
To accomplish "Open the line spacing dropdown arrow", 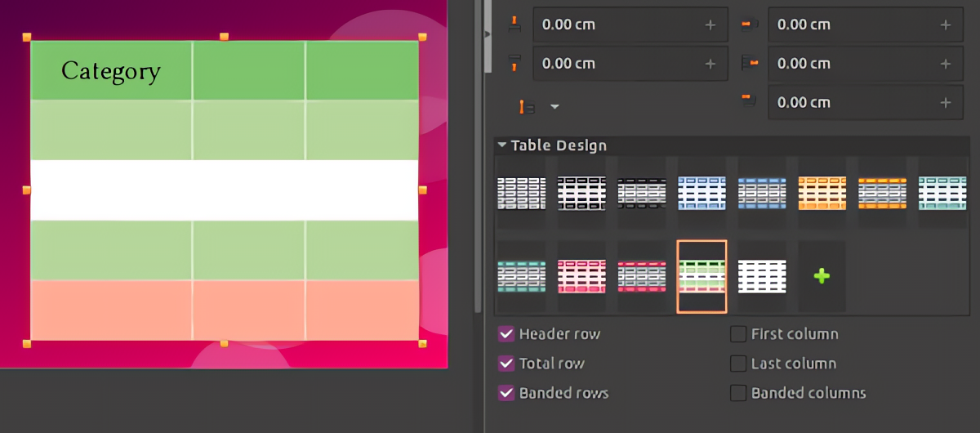I will click(x=555, y=106).
